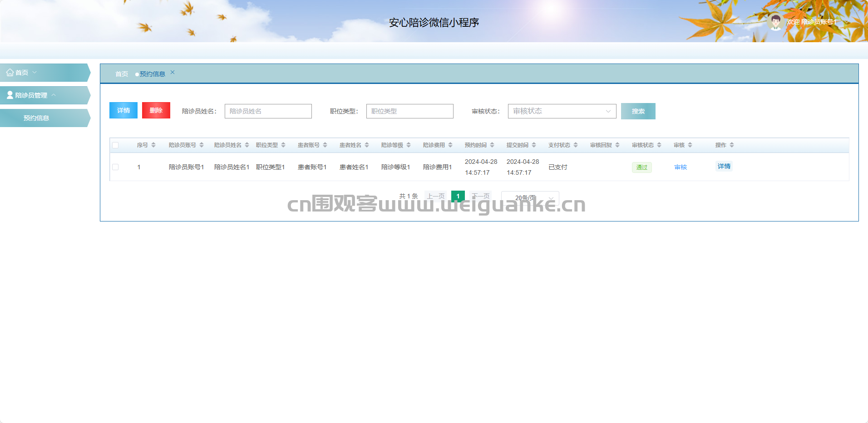Click the red 删除 button
This screenshot has height=423, width=868.
click(156, 110)
